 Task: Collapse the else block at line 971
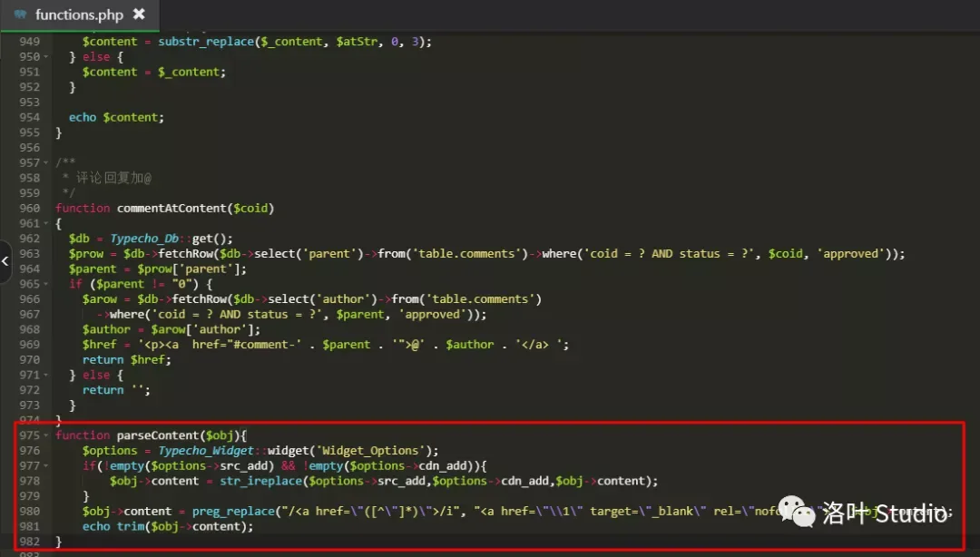(46, 375)
